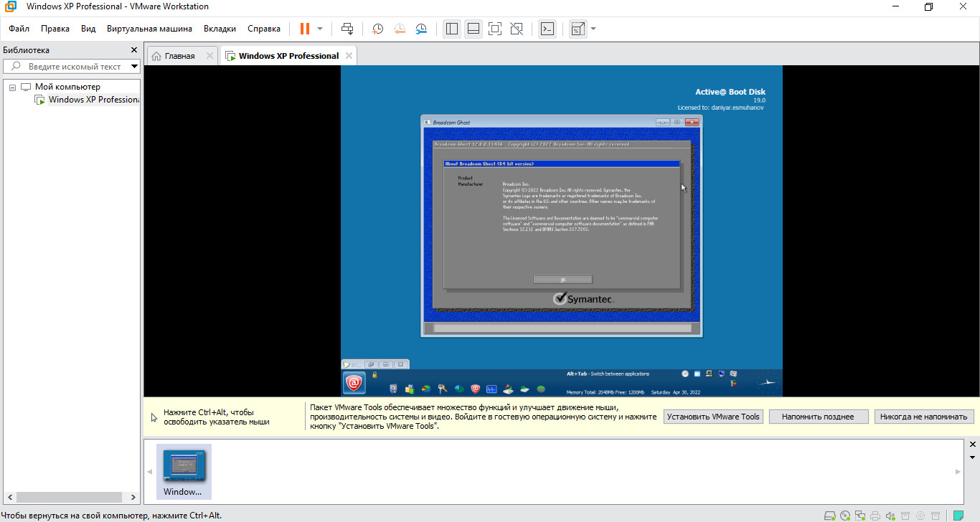Close the Главная tab
Viewport: 980px width, 522px height.
click(x=209, y=55)
